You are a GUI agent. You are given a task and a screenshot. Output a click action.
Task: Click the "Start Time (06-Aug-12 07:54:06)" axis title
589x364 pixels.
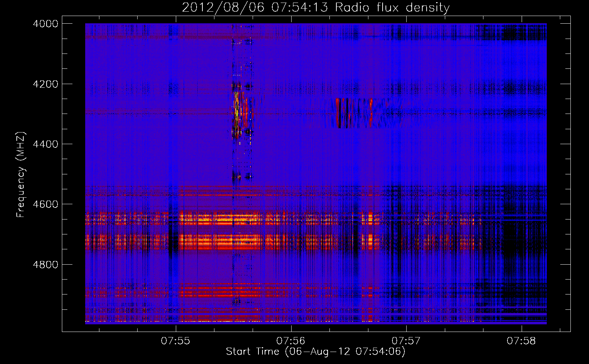coord(316,352)
